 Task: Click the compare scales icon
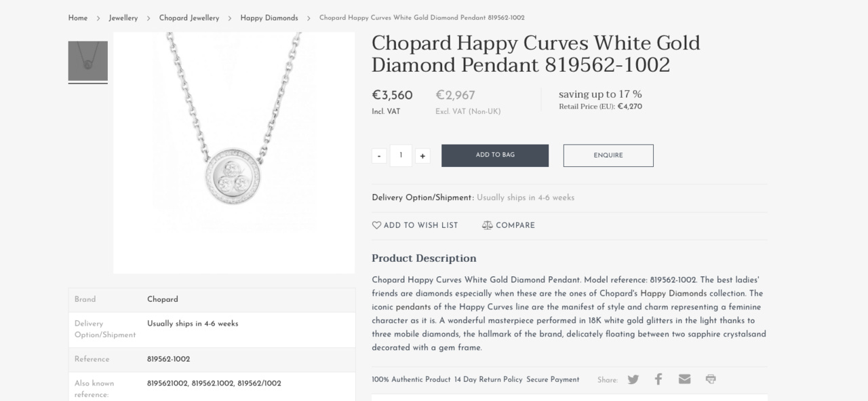487,225
